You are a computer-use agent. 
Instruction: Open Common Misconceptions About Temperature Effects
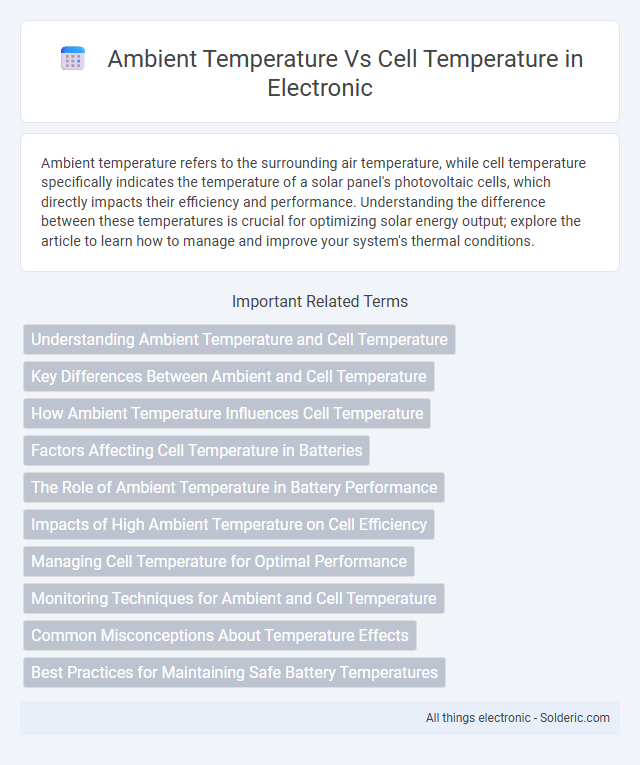220,636
